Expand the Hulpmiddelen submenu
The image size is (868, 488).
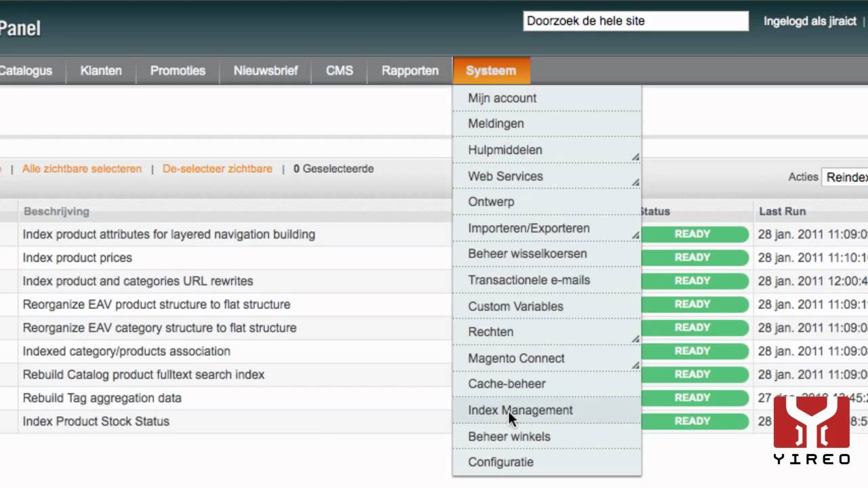point(505,150)
